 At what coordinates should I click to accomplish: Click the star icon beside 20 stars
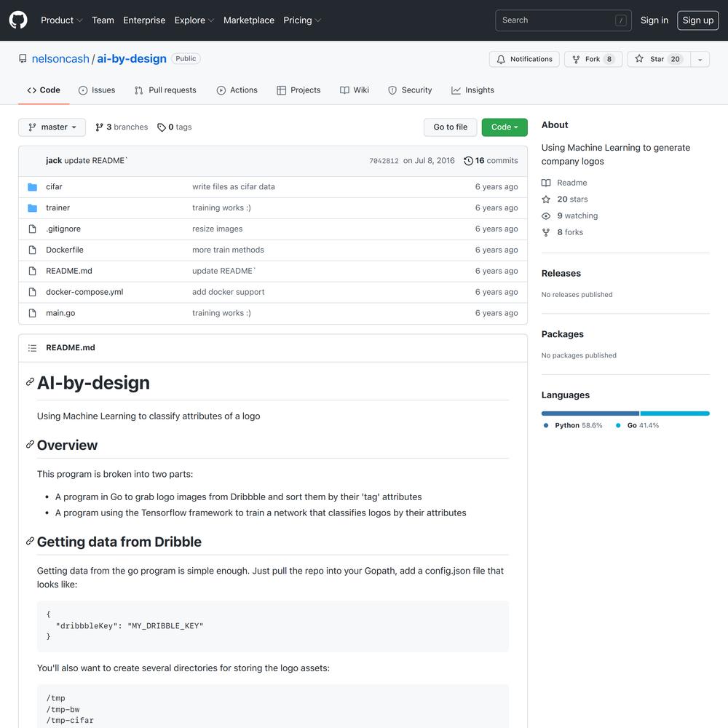pyautogui.click(x=546, y=199)
